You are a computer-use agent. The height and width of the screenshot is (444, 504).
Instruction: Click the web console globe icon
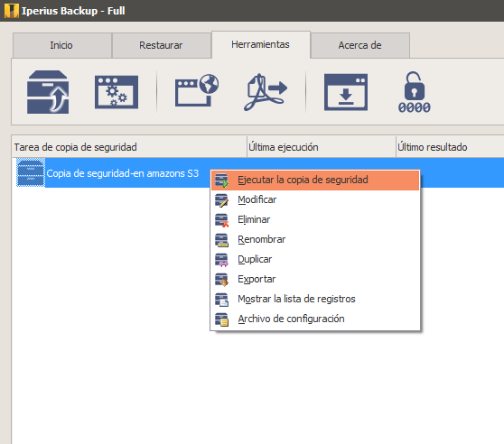[x=197, y=90]
